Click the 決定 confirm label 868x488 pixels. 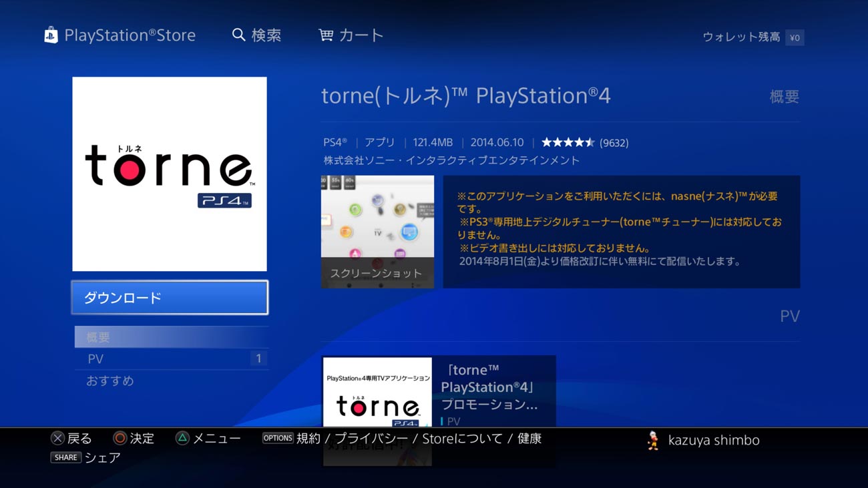pos(142,439)
